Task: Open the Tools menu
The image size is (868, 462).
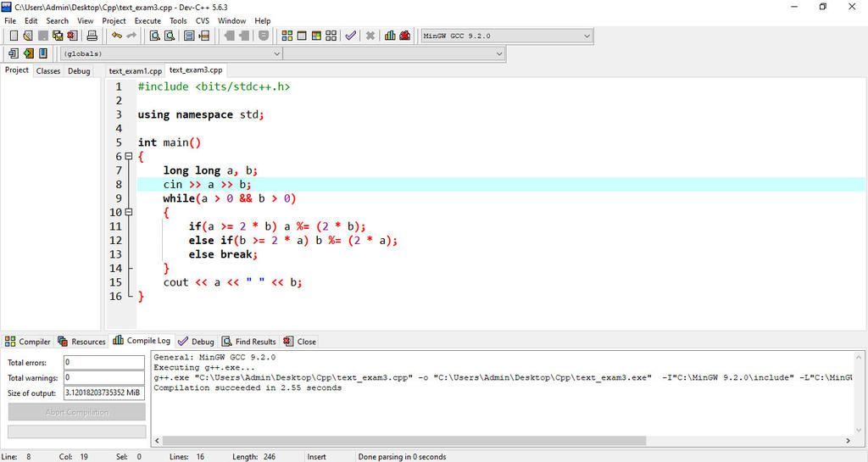Action: pyautogui.click(x=178, y=21)
